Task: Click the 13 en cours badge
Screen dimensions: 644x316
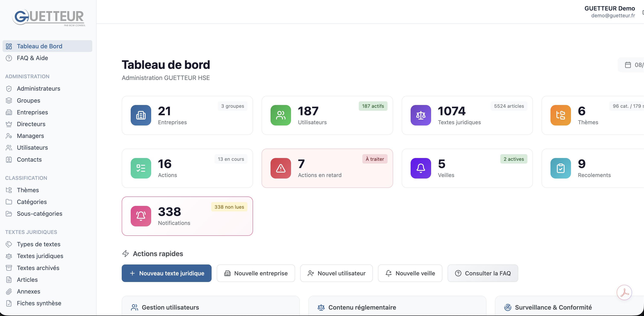Action: pos(231,159)
